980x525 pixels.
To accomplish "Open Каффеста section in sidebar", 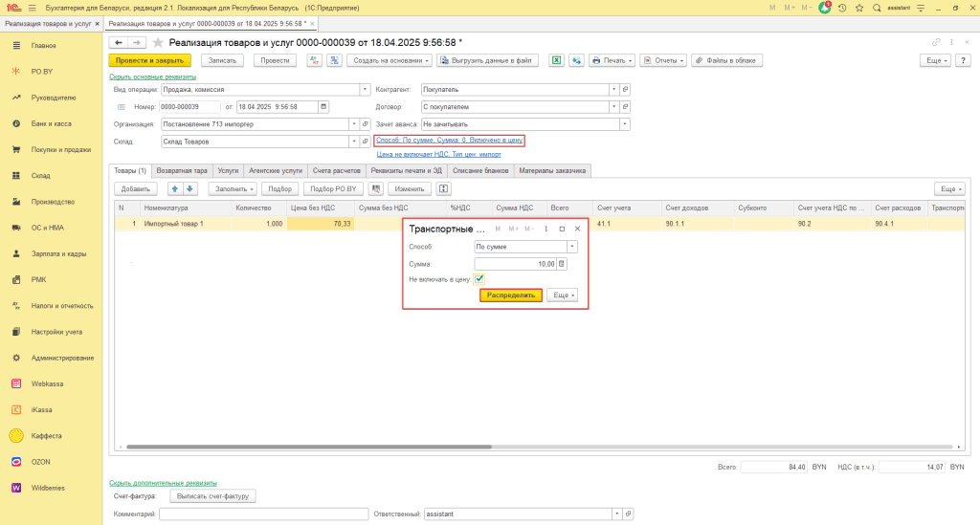I will (x=46, y=436).
